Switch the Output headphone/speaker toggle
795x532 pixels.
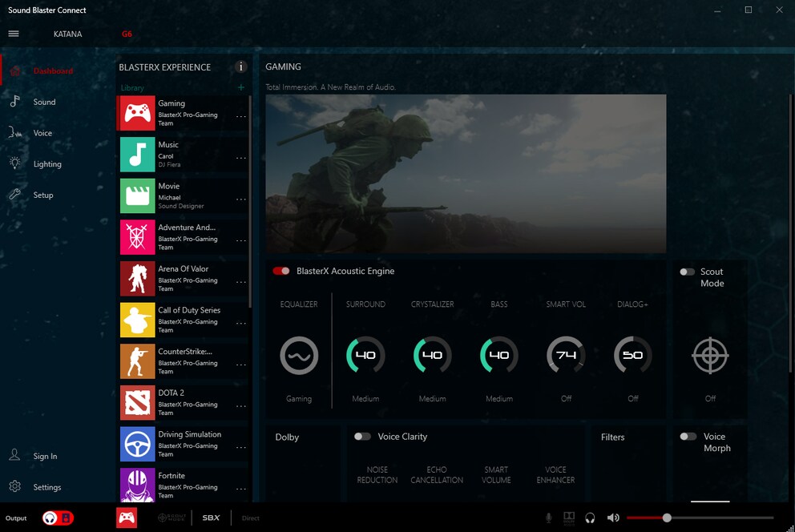[58, 518]
